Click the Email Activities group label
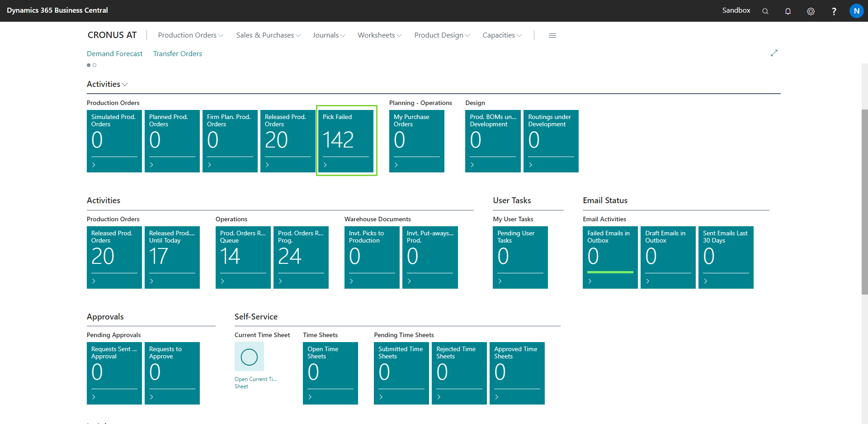This screenshot has width=868, height=424. 604,219
